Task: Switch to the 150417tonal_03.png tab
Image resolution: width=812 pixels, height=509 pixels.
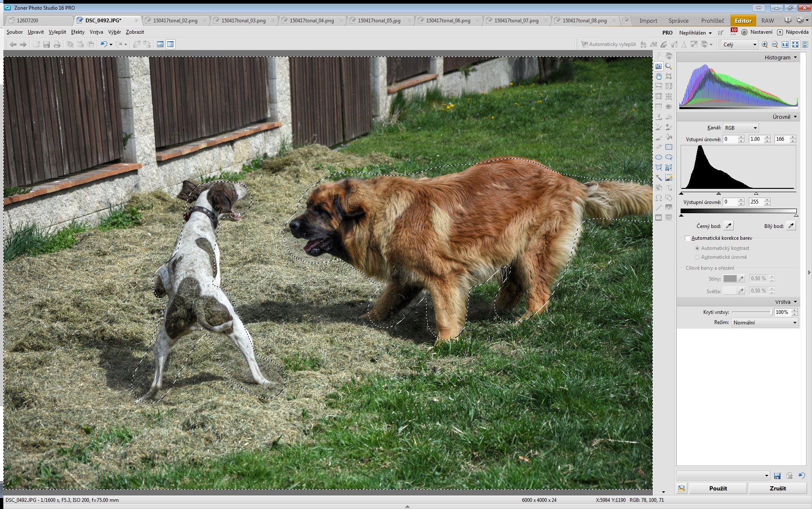Action: (x=243, y=20)
